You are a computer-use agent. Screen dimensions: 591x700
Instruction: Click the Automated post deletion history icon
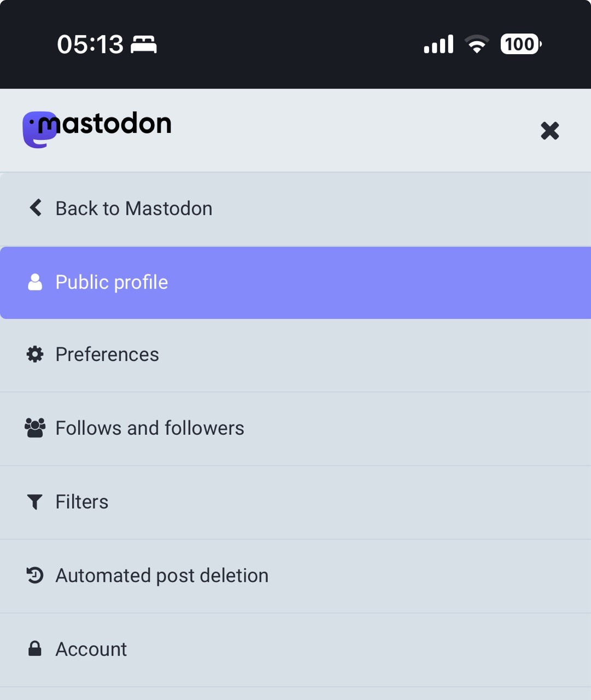[35, 575]
